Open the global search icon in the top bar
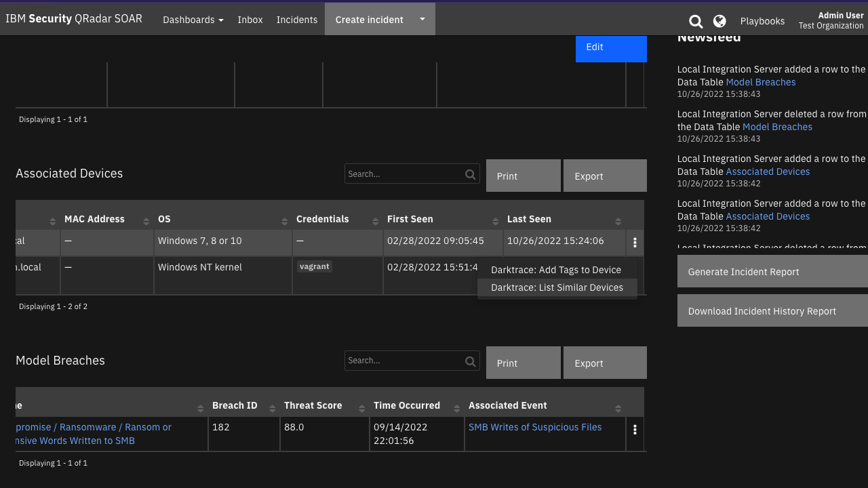This screenshot has height=488, width=868. 695,21
